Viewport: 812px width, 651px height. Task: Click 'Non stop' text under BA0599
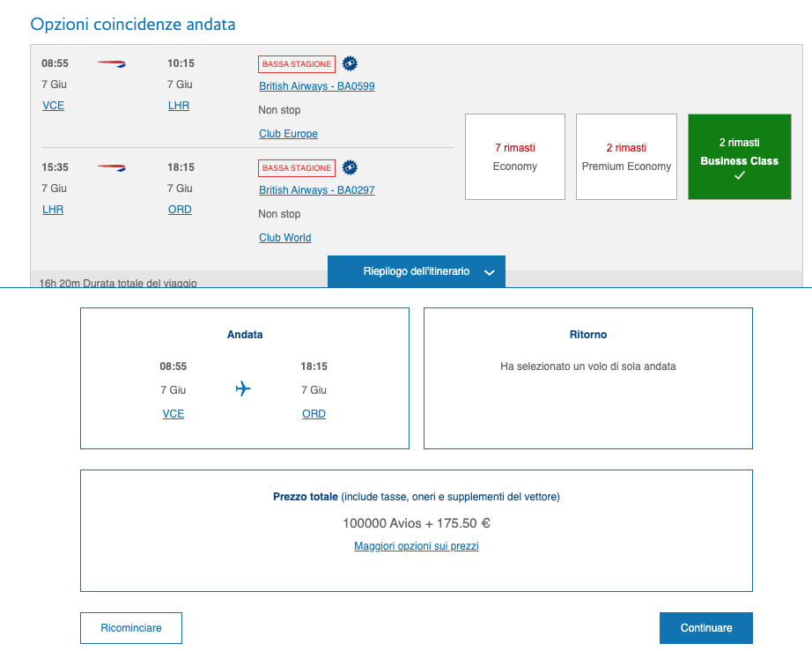[x=279, y=110]
